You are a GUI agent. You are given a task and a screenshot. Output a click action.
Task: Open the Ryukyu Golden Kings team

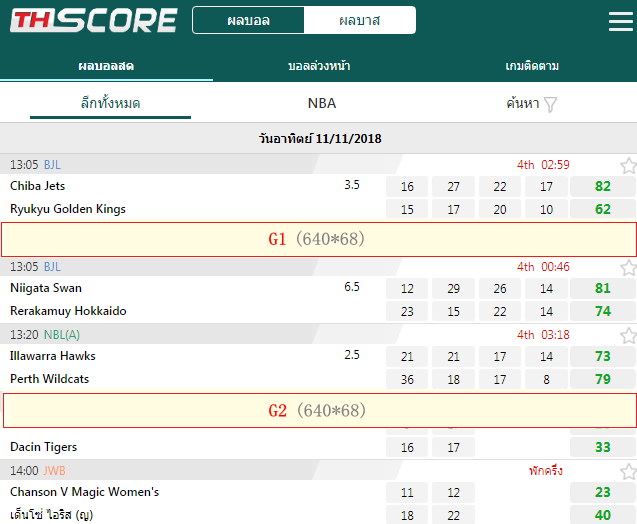pos(68,209)
